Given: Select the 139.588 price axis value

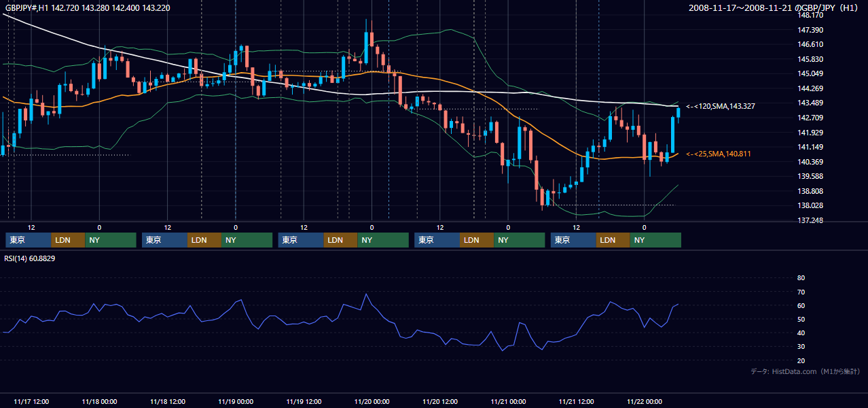Looking at the screenshot, I should tap(810, 176).
